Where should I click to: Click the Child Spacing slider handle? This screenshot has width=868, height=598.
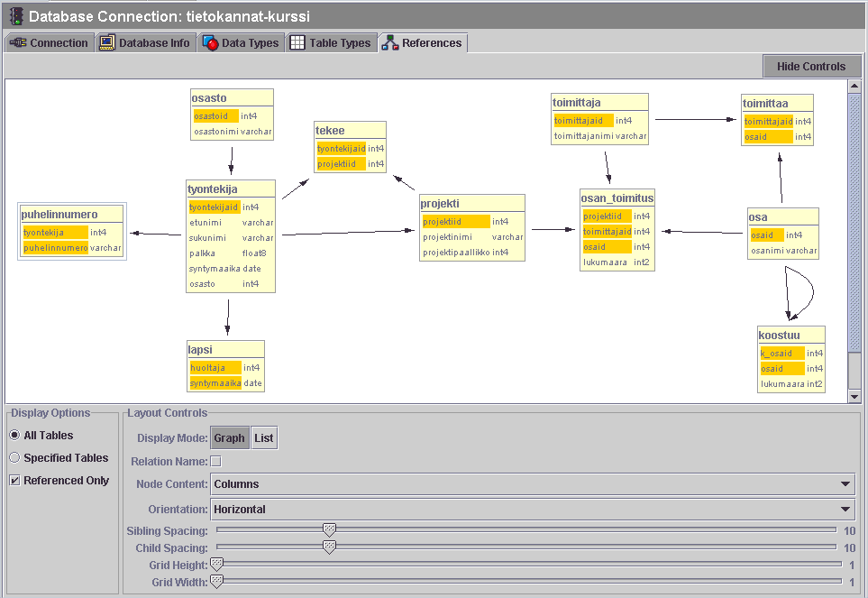coord(329,547)
